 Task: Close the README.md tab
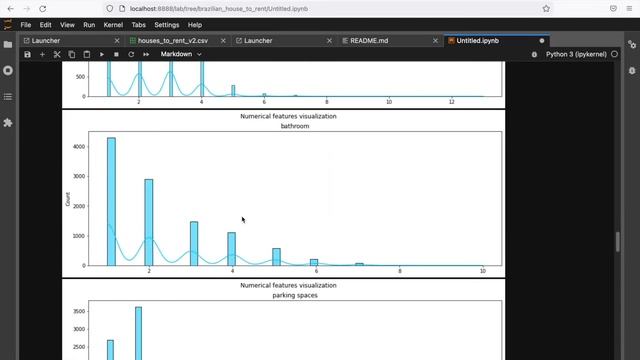pyautogui.click(x=435, y=41)
